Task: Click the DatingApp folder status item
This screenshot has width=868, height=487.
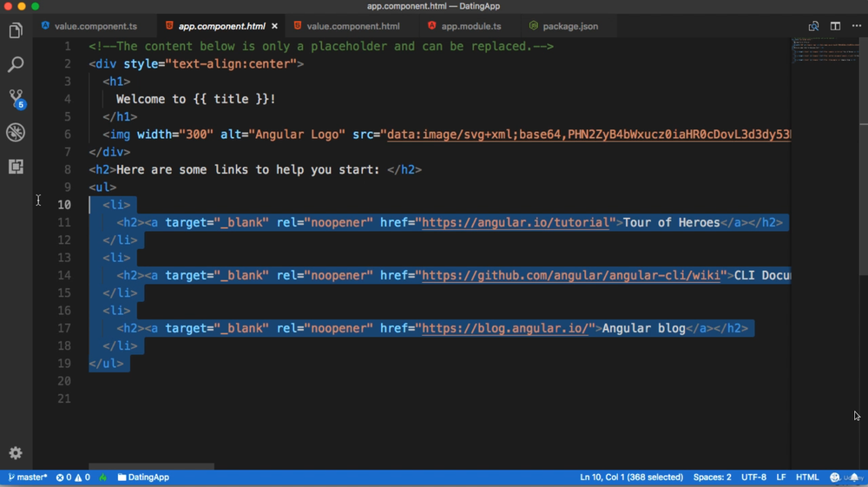Action: pos(143,477)
